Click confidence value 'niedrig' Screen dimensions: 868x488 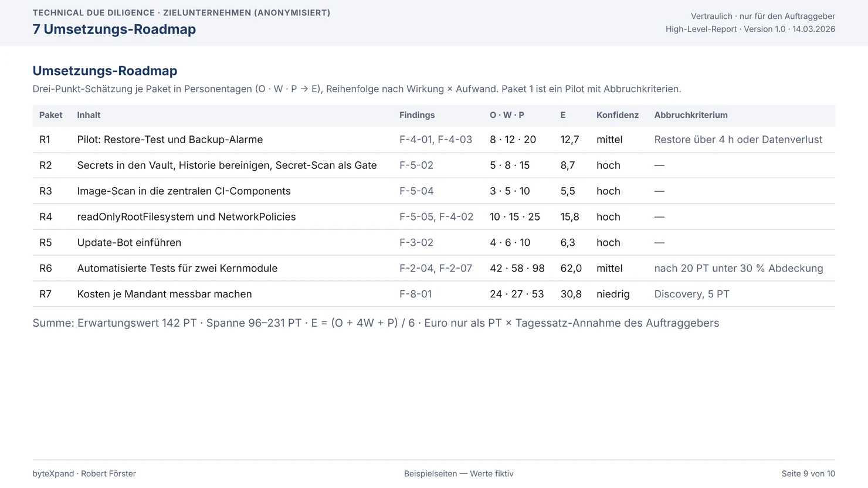613,294
